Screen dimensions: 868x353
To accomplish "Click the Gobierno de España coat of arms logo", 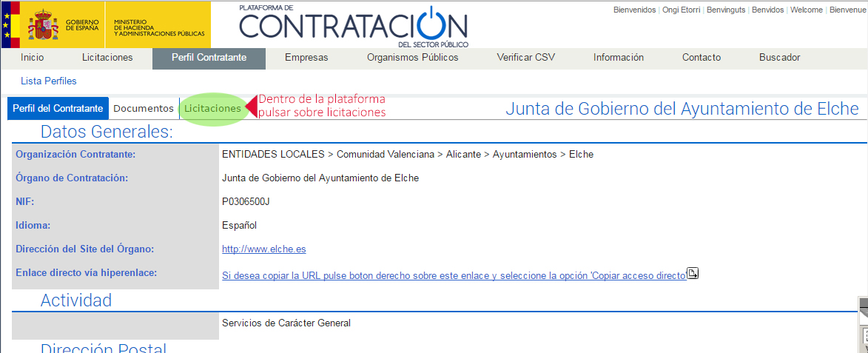I will [x=44, y=24].
